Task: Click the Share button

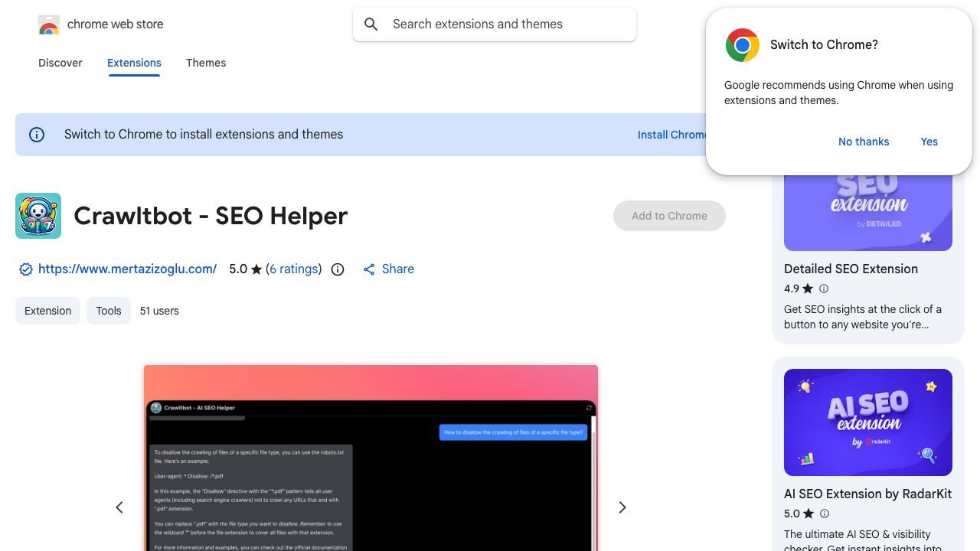Action: [x=388, y=269]
